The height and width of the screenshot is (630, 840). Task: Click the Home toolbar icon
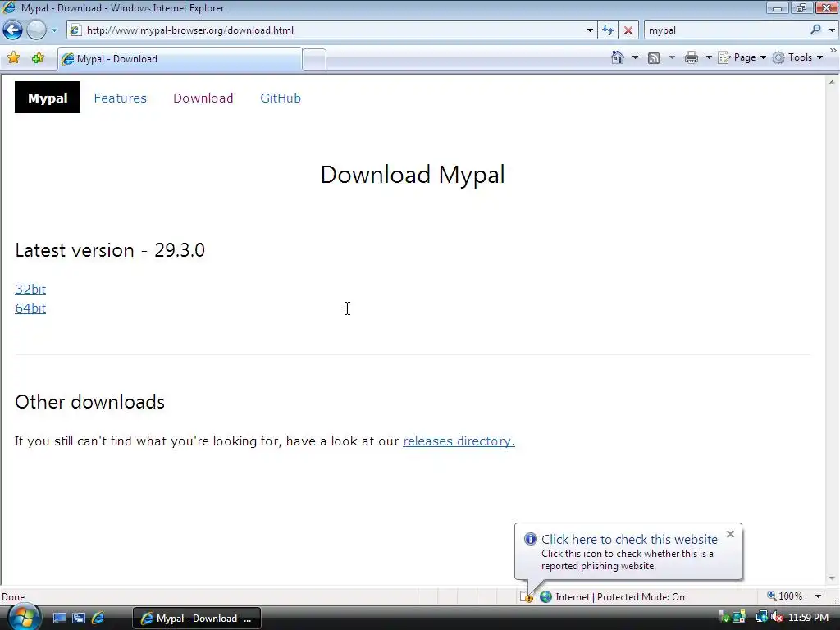point(618,57)
